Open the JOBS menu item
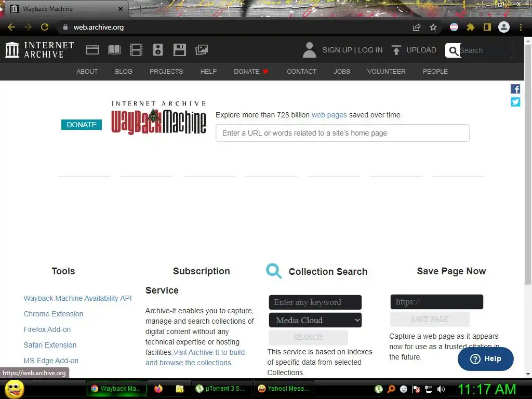532x399 pixels. (x=342, y=72)
